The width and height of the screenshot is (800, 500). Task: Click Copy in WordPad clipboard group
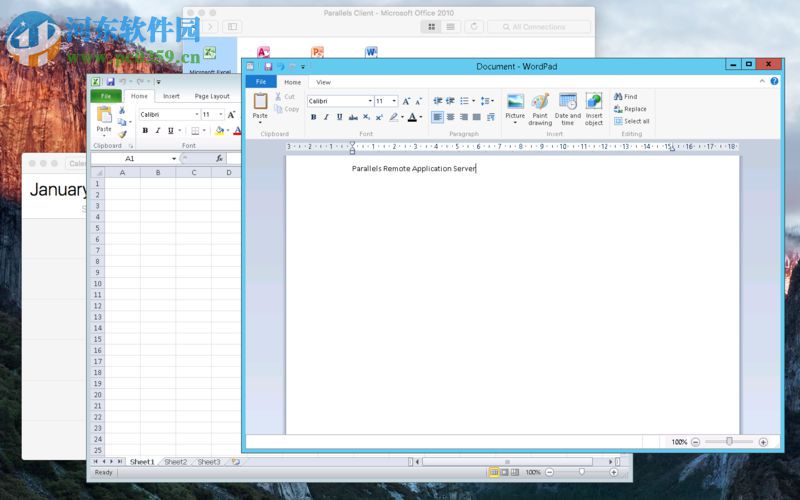tap(287, 109)
